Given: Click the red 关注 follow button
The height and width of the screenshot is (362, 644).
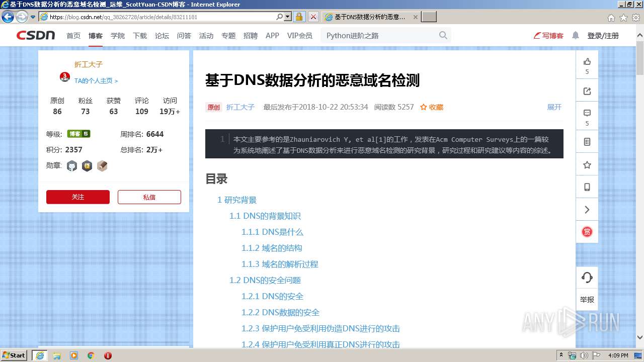Looking at the screenshot, I should (x=78, y=197).
